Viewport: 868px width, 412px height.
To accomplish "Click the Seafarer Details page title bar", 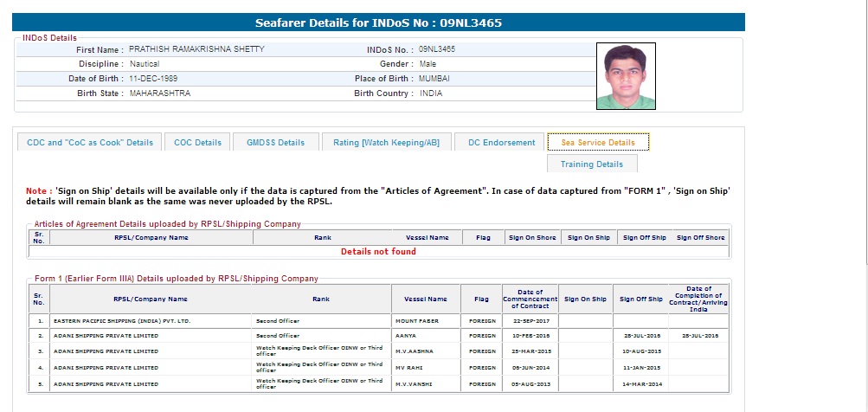I will pos(378,23).
